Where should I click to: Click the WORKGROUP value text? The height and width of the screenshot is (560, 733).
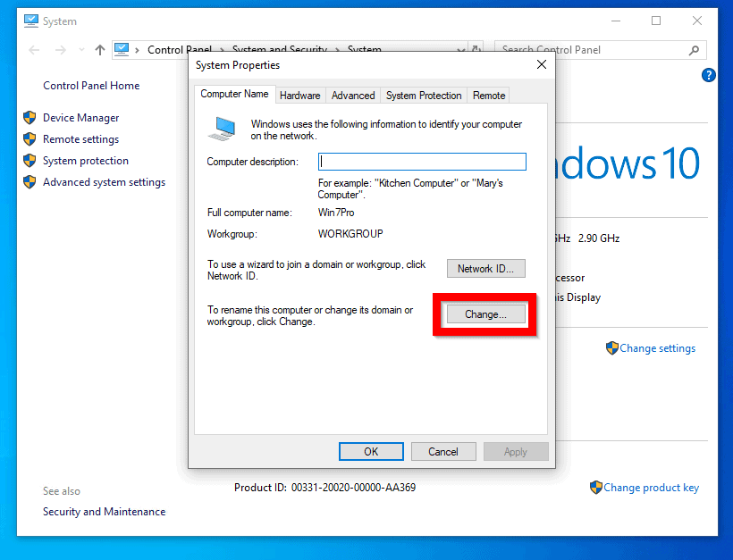[350, 233]
